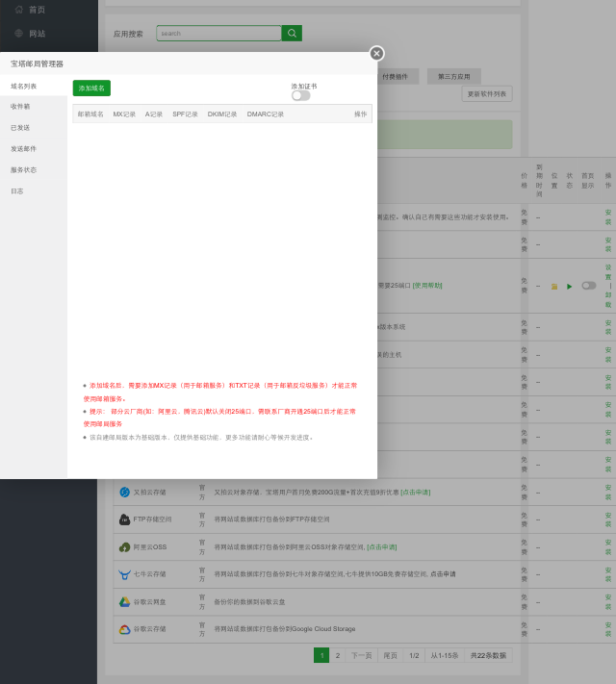Toggle the 添加证书 switch

point(301,95)
